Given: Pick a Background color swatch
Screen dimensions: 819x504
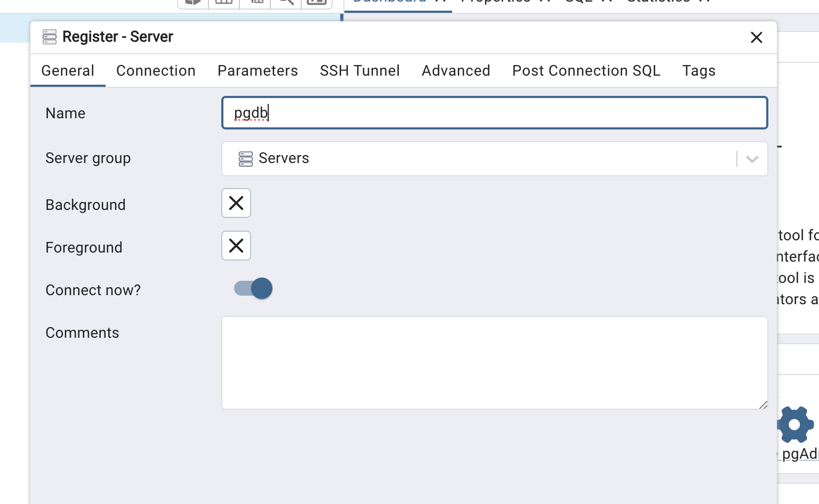Looking at the screenshot, I should (236, 203).
